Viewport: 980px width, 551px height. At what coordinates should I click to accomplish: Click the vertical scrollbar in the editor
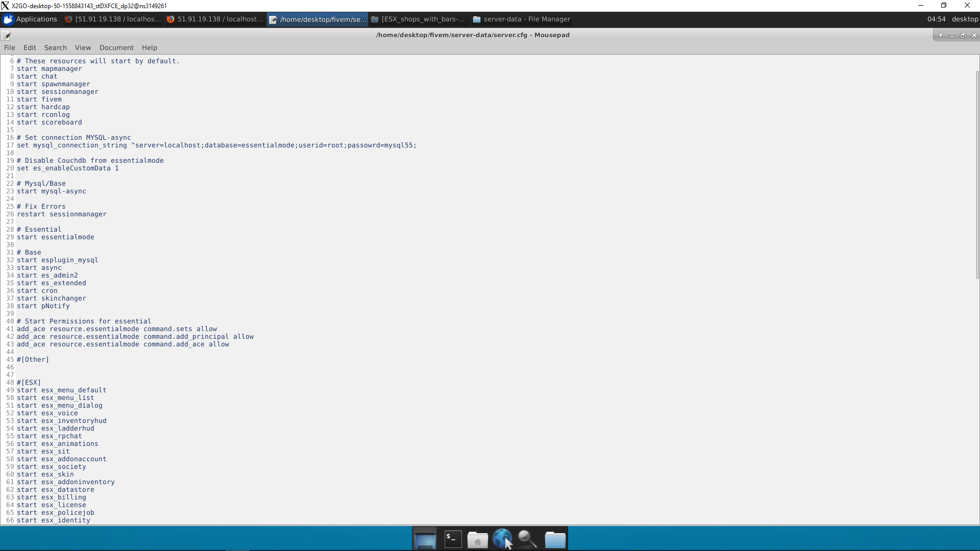point(977,173)
